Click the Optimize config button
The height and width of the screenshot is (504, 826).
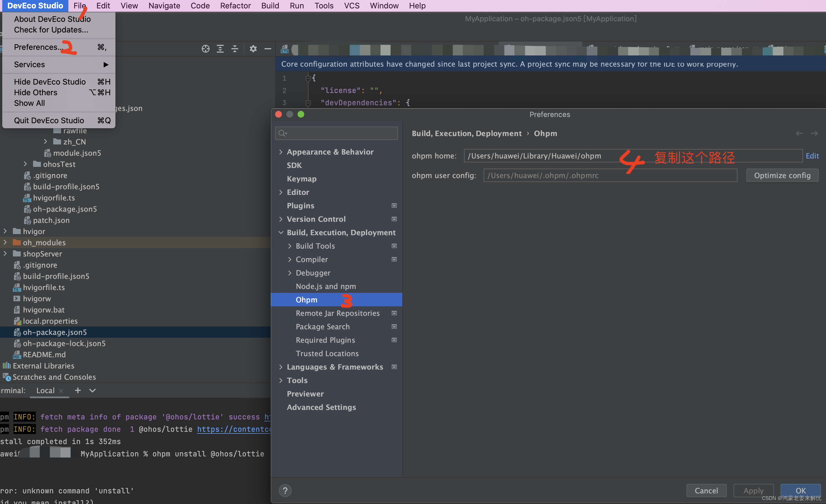point(782,175)
